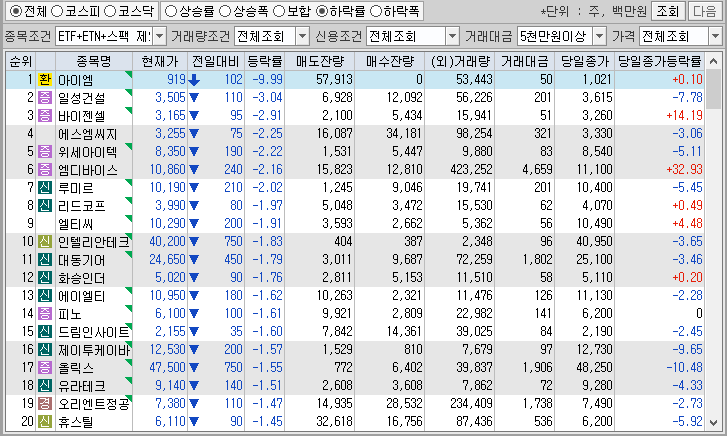Image resolution: width=727 pixels, height=436 pixels.
Task: Select the 전체 market radio button
Action: (x=16, y=11)
